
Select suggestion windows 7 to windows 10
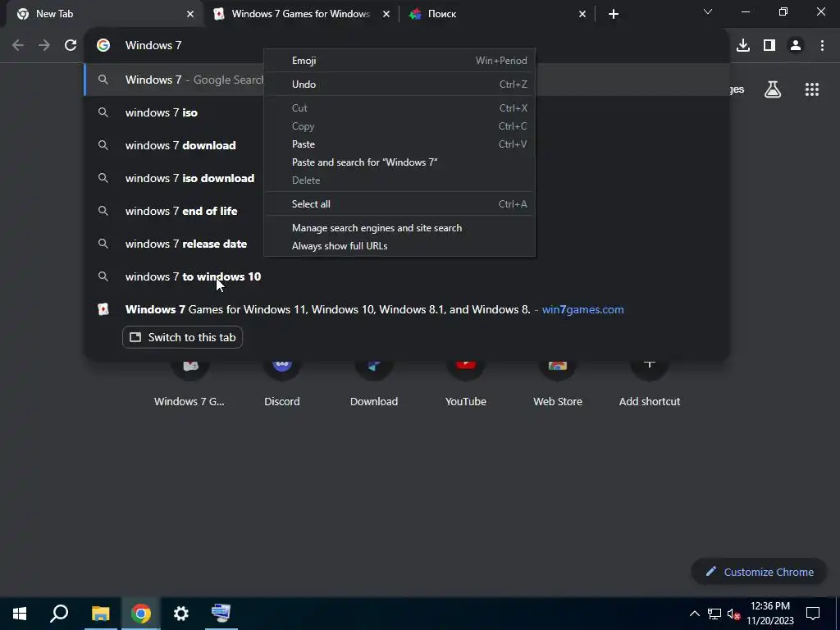tap(407, 276)
